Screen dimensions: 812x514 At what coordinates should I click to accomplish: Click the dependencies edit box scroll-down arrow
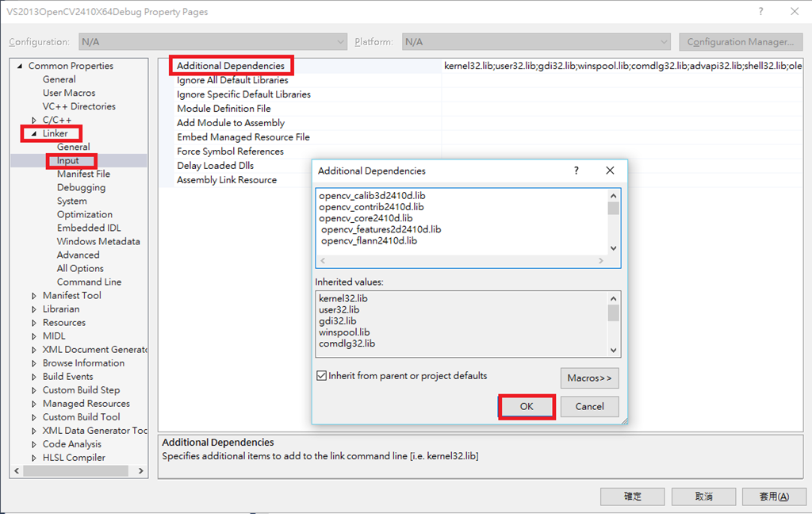[x=614, y=248]
